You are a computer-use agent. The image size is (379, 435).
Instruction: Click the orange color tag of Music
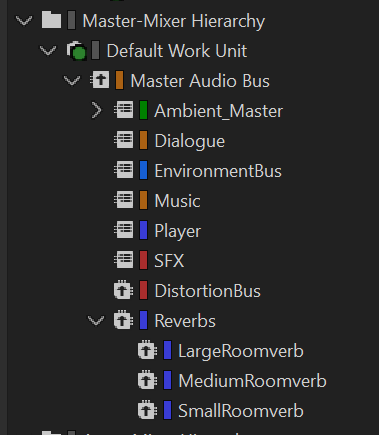pos(143,201)
